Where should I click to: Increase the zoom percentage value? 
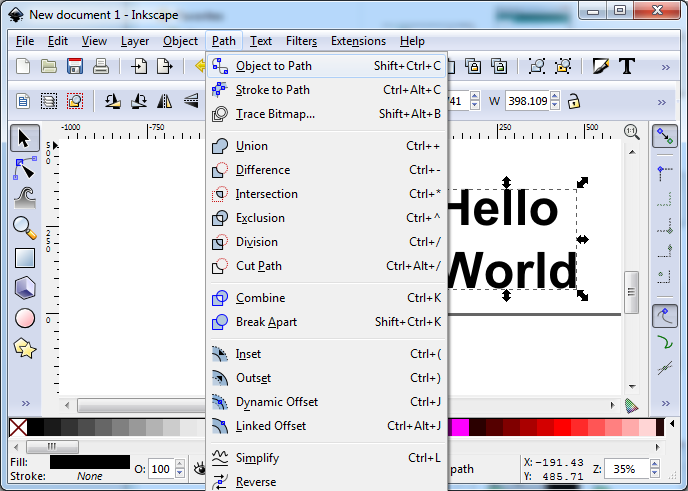click(655, 464)
